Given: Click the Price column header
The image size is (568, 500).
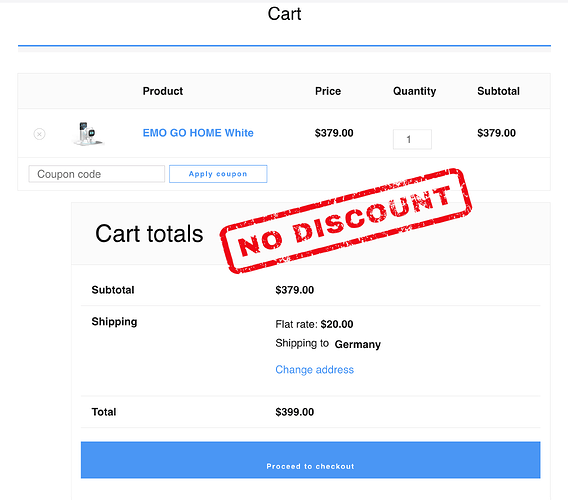Looking at the screenshot, I should [x=328, y=91].
